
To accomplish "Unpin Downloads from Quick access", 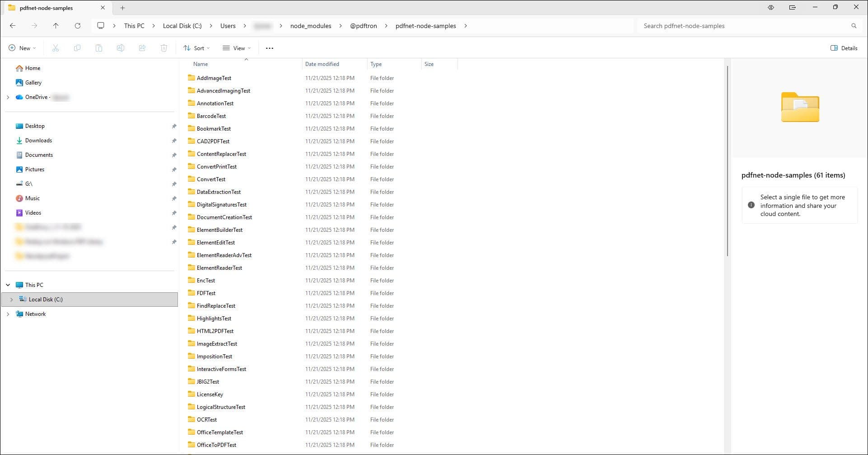I will (x=174, y=141).
